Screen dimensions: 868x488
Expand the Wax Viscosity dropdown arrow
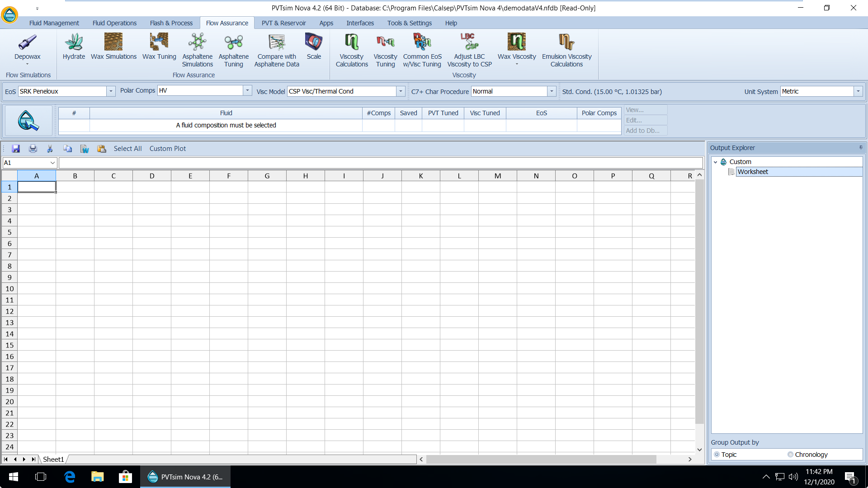(x=517, y=64)
